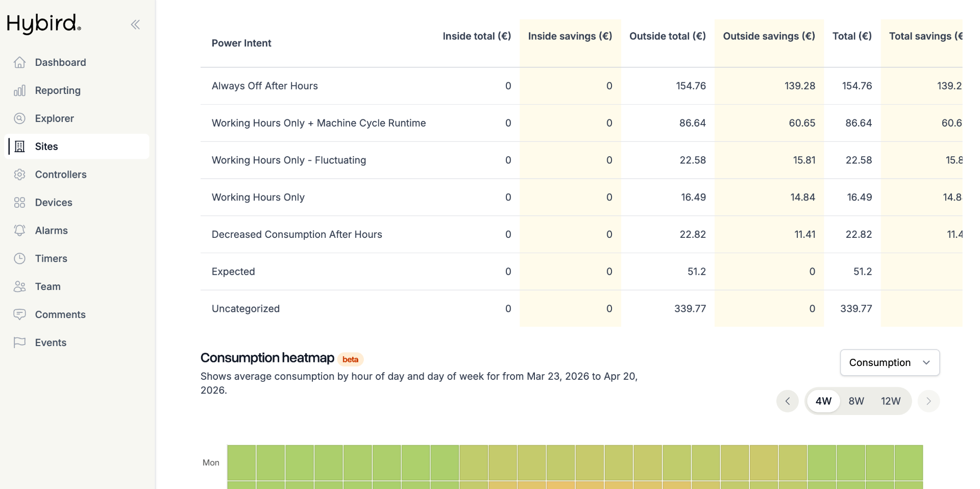980x489 pixels.
Task: Click the Devices grid icon
Action: (19, 203)
